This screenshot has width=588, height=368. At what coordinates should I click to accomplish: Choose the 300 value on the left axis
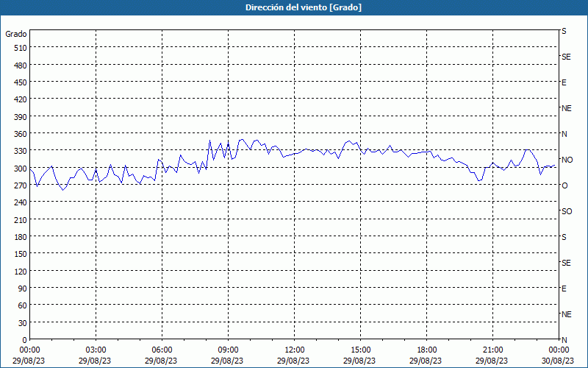(x=21, y=169)
